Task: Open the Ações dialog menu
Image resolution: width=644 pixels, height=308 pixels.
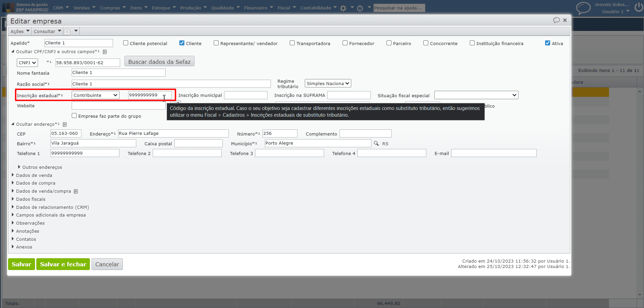Action: [20, 31]
